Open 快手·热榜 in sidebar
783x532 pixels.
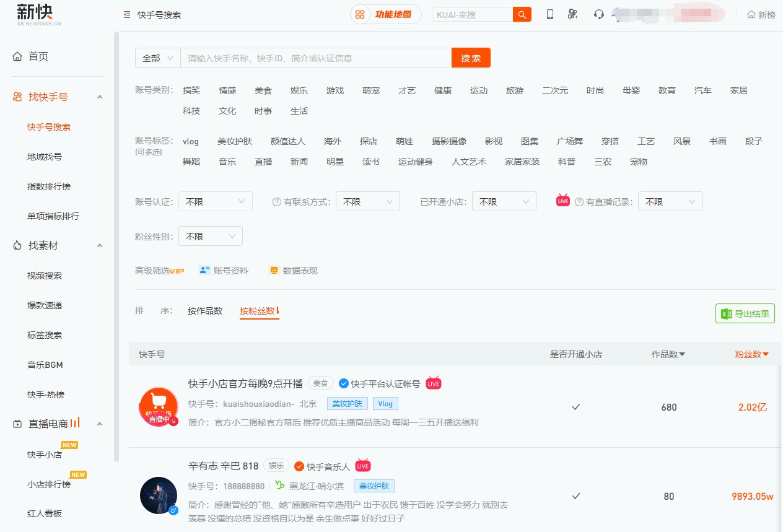click(46, 395)
